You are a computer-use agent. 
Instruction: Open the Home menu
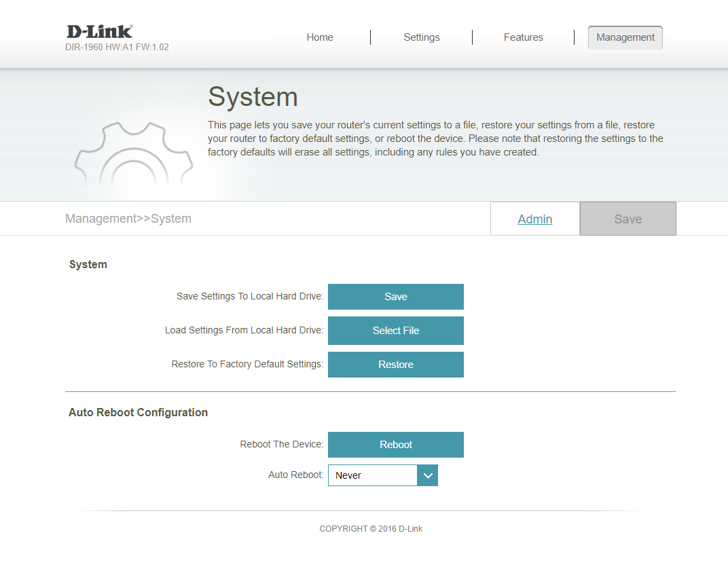[319, 37]
